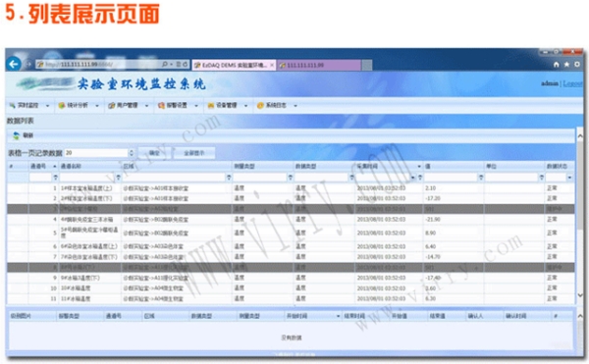Screen dimensions: 589x364
Task: Click the browser back arrow button
Action: pyautogui.click(x=14, y=65)
